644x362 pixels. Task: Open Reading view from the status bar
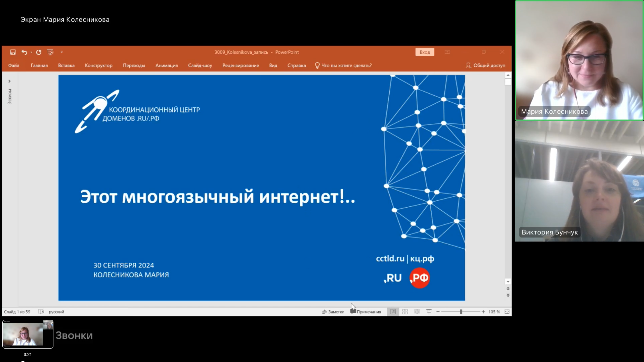pyautogui.click(x=417, y=312)
